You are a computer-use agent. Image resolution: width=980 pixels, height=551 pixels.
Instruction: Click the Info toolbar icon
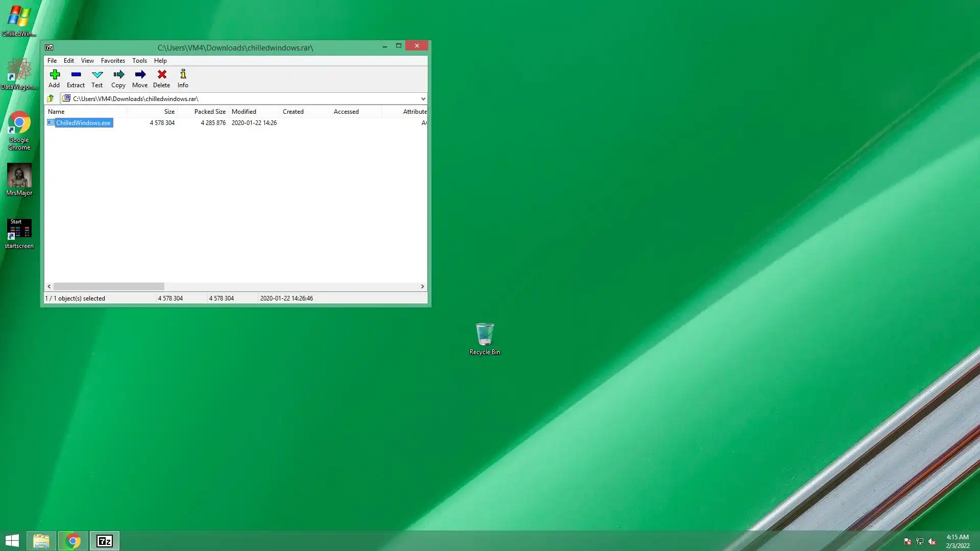click(183, 79)
